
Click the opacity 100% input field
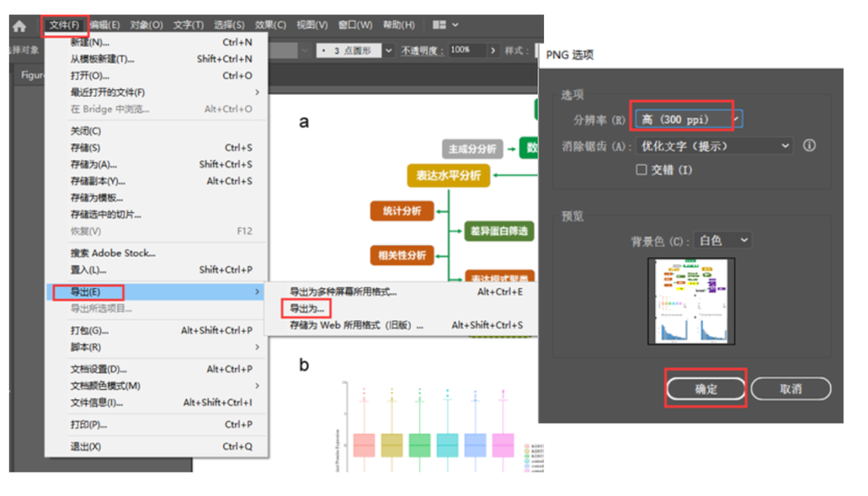click(x=466, y=50)
